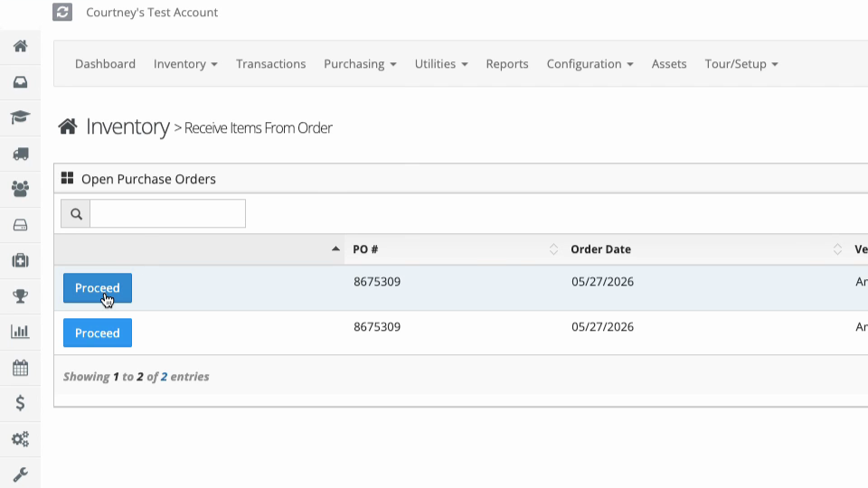868x488 pixels.
Task: Click the refresh icon beside account name
Action: click(x=62, y=12)
